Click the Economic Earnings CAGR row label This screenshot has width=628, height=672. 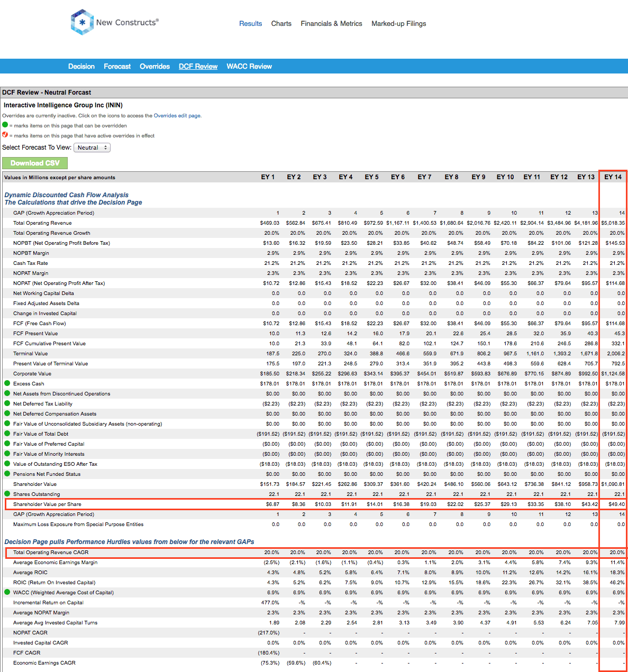[44, 663]
